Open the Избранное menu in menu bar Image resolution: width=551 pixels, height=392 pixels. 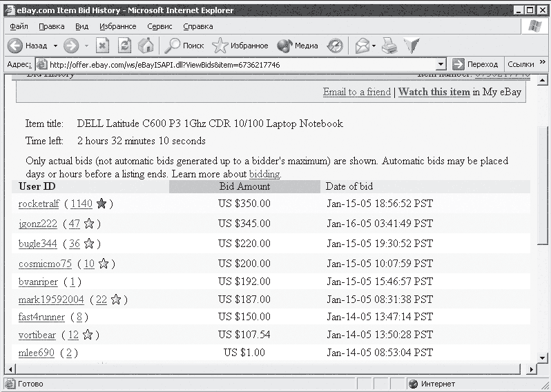click(x=117, y=26)
